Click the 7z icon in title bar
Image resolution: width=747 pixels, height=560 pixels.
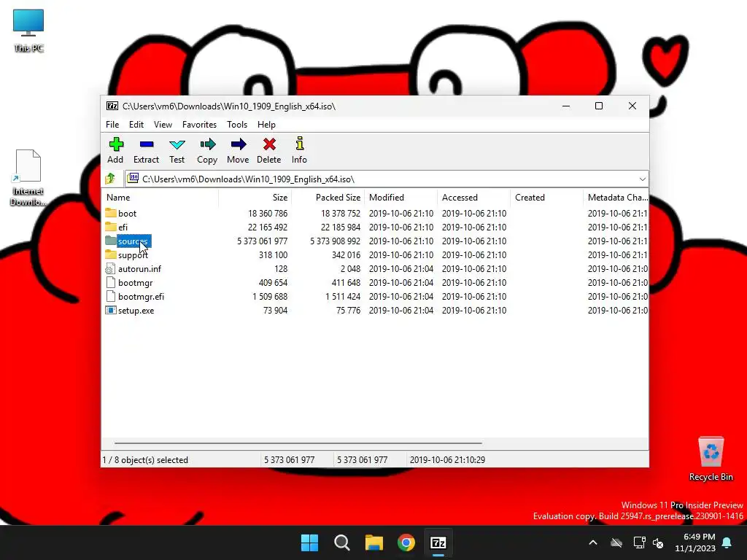pos(112,106)
